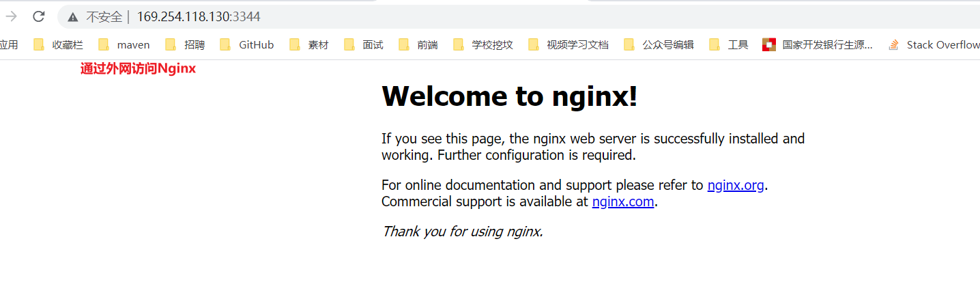Open the 应用 bookmarks shortcut
Viewport: 980px width, 293px height.
click(8, 45)
